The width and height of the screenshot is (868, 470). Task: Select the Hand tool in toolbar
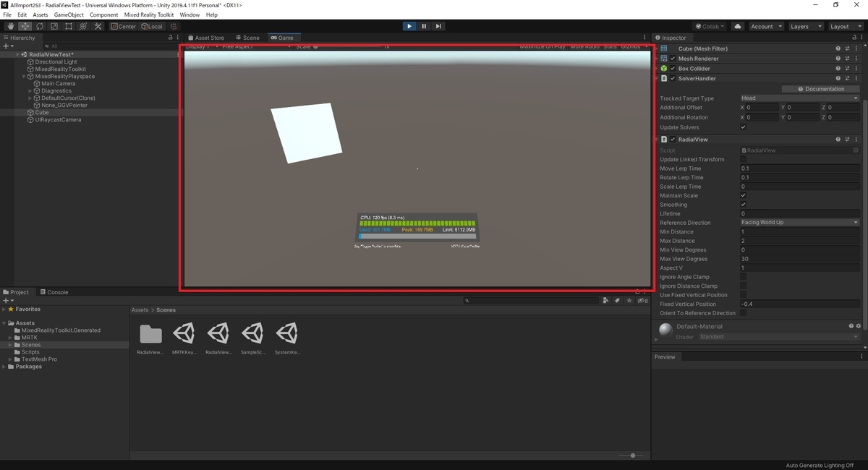(x=10, y=27)
